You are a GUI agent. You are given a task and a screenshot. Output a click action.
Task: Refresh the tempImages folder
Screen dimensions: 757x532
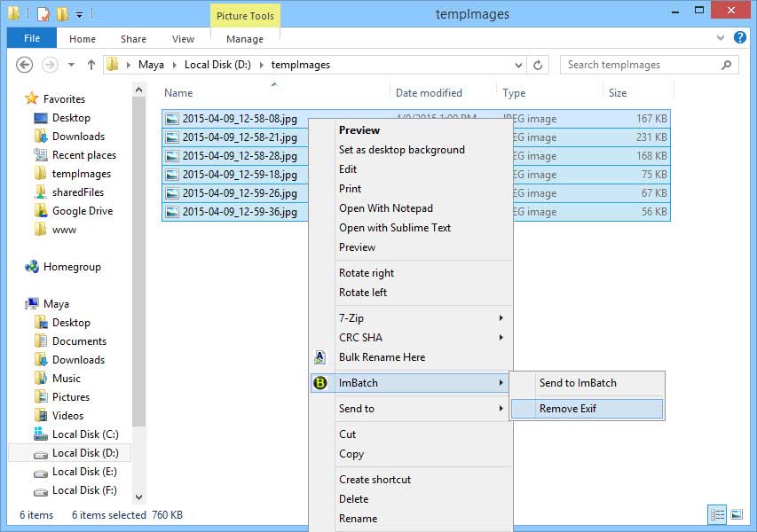[540, 65]
